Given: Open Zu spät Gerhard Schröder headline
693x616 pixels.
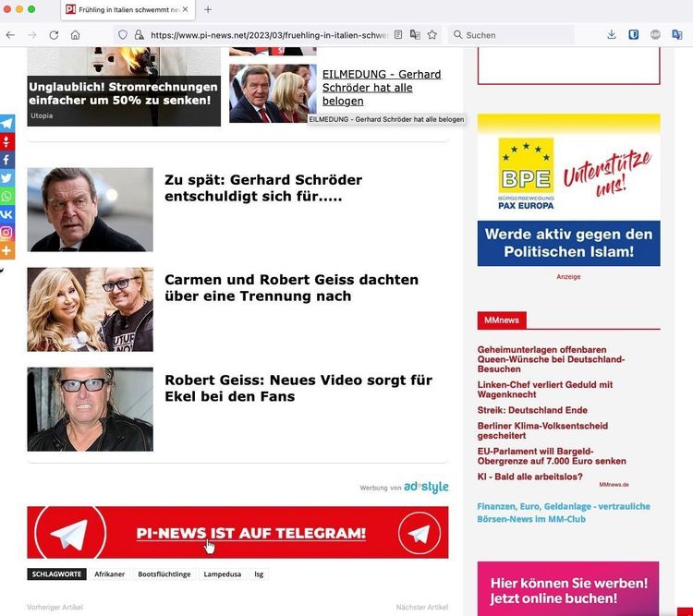Looking at the screenshot, I should coord(263,187).
